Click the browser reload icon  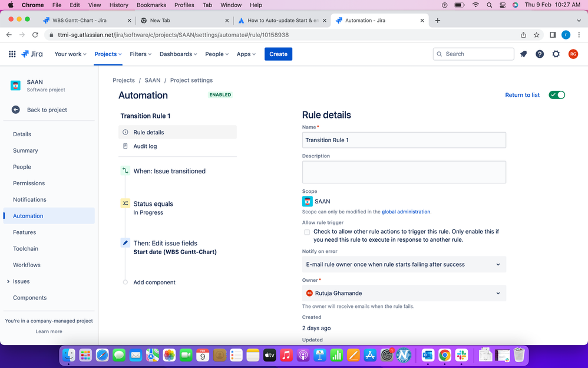pos(35,35)
